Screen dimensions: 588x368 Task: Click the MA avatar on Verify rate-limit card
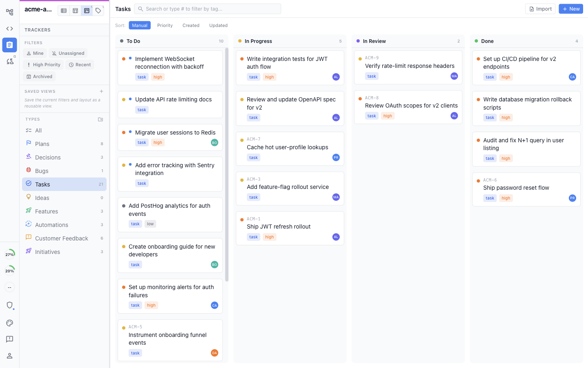[454, 76]
